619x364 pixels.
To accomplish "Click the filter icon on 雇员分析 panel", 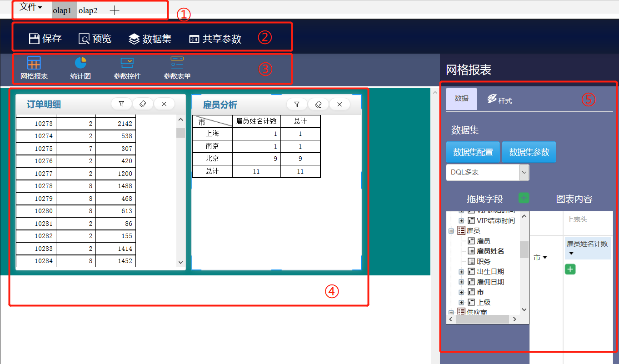I will tap(297, 104).
